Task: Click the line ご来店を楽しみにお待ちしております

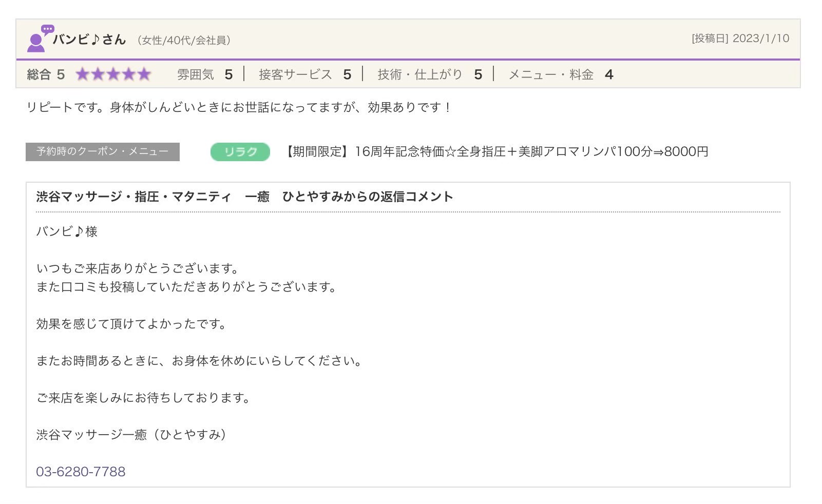Action: (144, 398)
